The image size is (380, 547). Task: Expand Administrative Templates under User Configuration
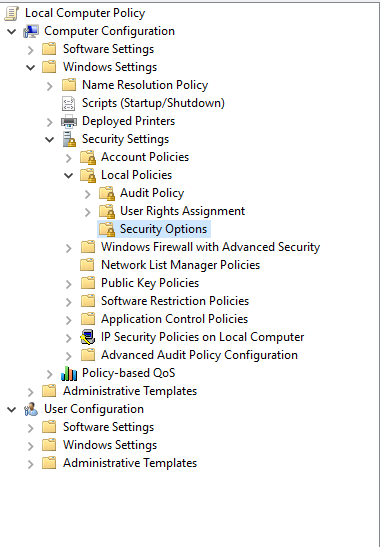point(30,464)
